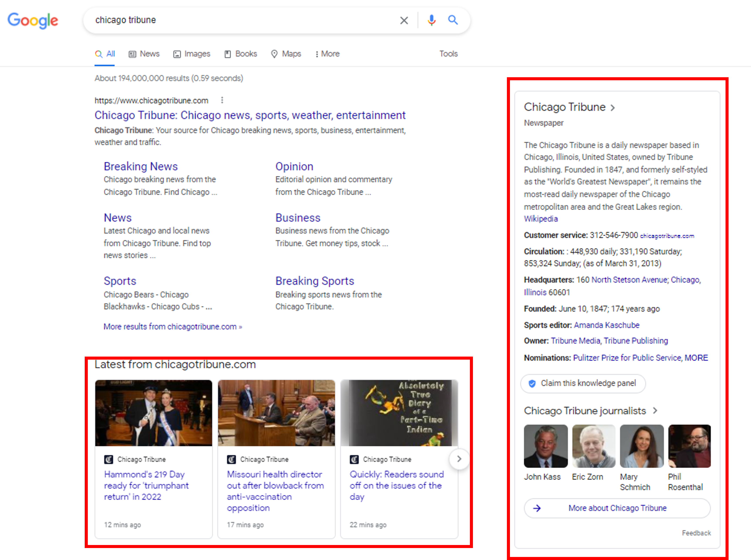
Task: Click 160 North Stetson Avenue link
Action: (629, 280)
